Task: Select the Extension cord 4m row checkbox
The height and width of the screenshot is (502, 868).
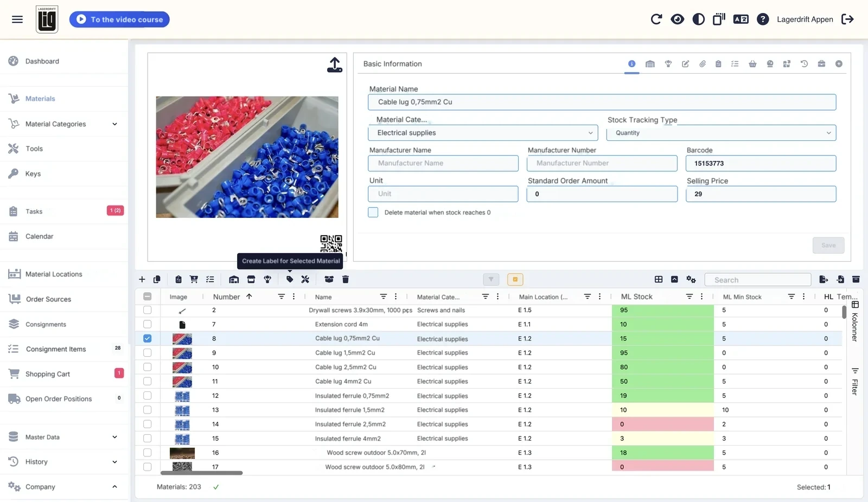Action: coord(148,324)
